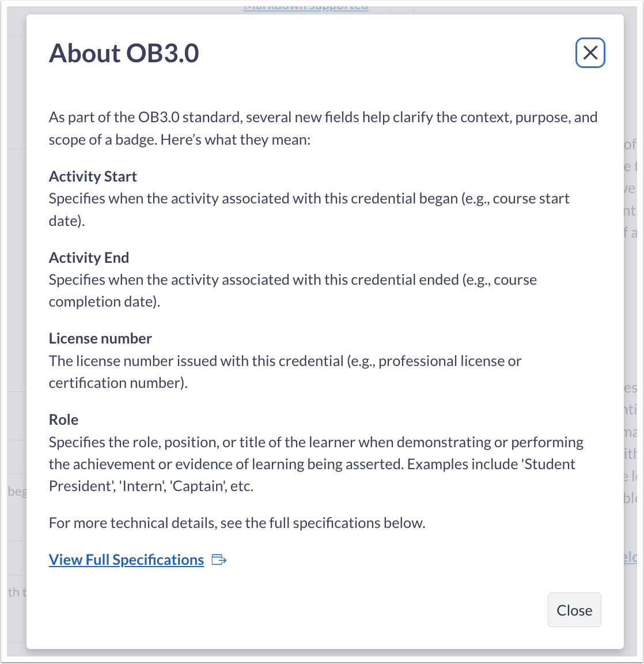Dismiss the dialog using the X icon

590,52
